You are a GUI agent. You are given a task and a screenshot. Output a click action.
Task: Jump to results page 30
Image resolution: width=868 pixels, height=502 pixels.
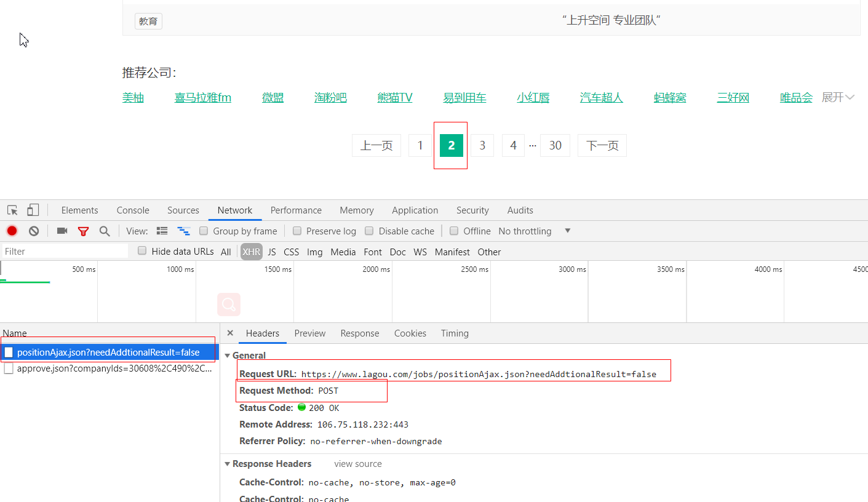555,146
